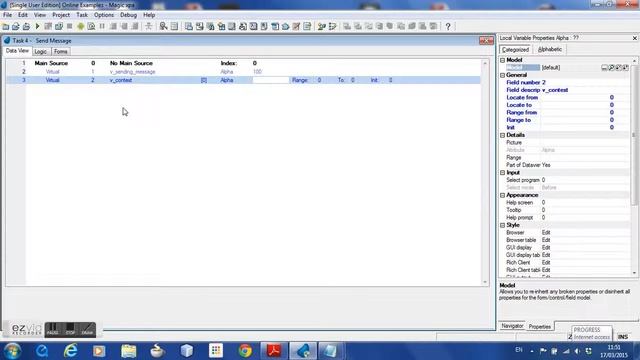This screenshot has height=360, width=640.
Task: Open the Windows Start menu
Action: [x=12, y=351]
